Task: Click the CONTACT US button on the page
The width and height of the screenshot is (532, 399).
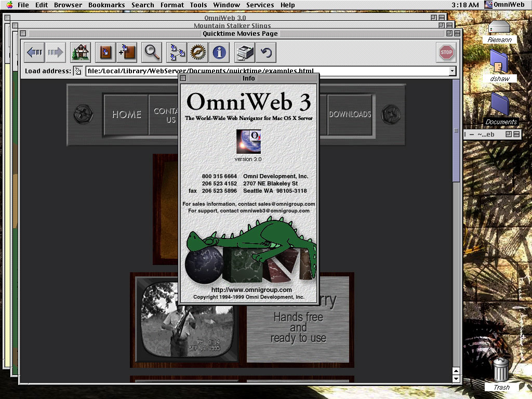Action: tap(164, 115)
